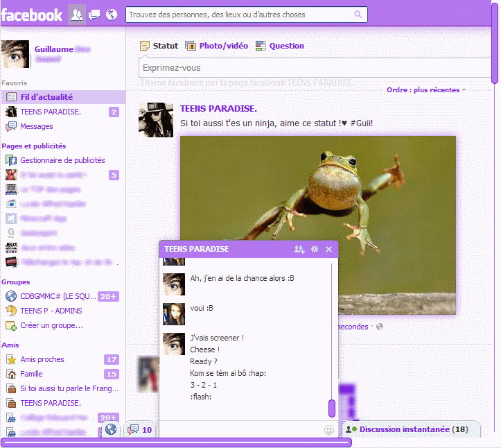The image size is (501, 448).
Task: Close the TEENS PARADISE chat window
Action: pos(328,249)
